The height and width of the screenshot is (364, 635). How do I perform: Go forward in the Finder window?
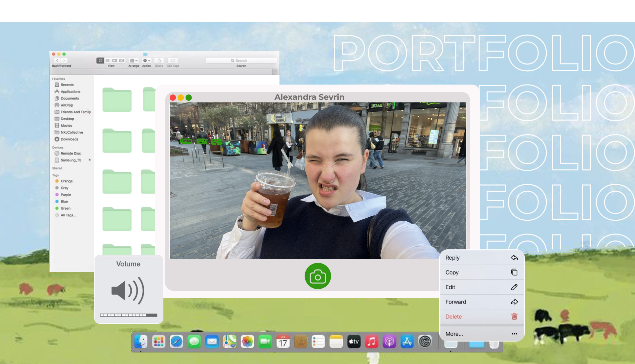point(64,60)
